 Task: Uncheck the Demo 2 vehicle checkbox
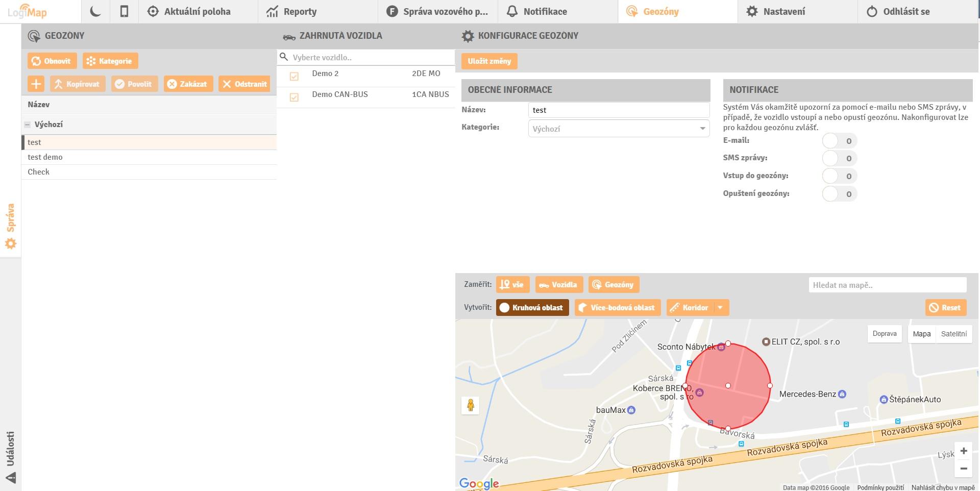294,76
